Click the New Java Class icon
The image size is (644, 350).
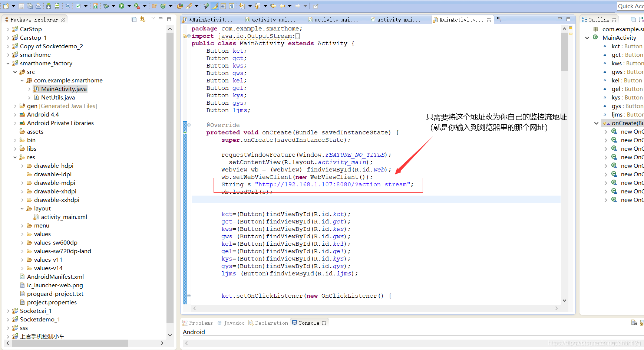point(163,6)
